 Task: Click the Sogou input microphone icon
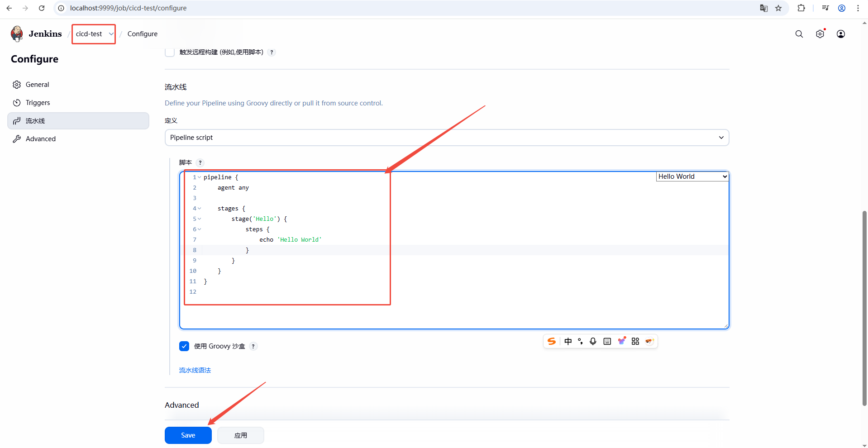click(x=593, y=342)
